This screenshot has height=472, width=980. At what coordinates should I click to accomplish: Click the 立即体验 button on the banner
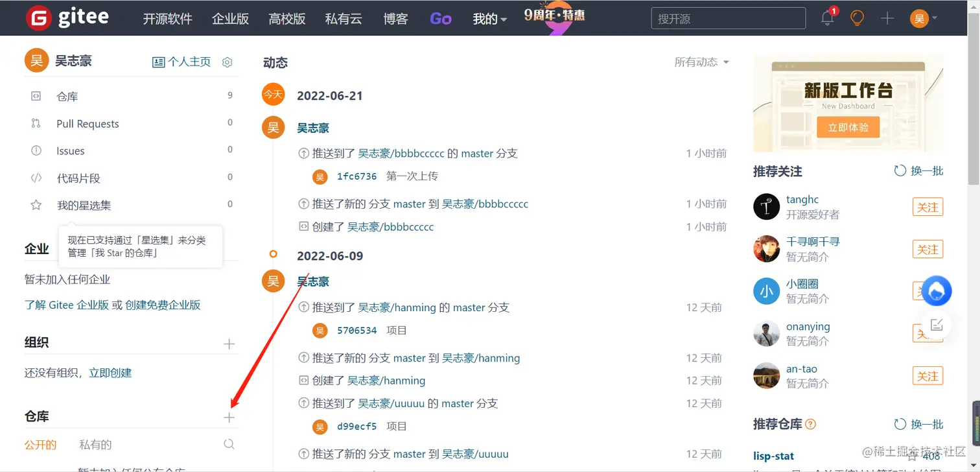848,127
